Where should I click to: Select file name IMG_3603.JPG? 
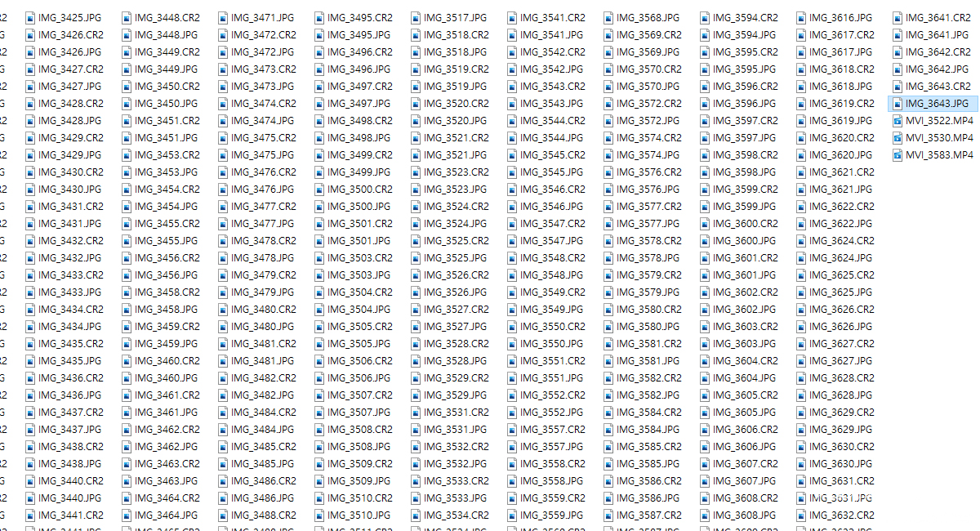[x=745, y=343]
